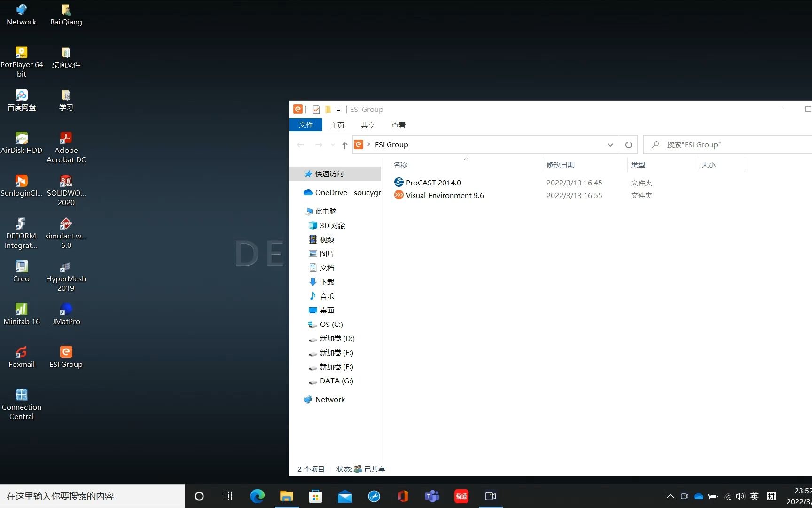Launch PotPlayer 64 bit from desktop
This screenshot has width=812, height=508.
(22, 62)
